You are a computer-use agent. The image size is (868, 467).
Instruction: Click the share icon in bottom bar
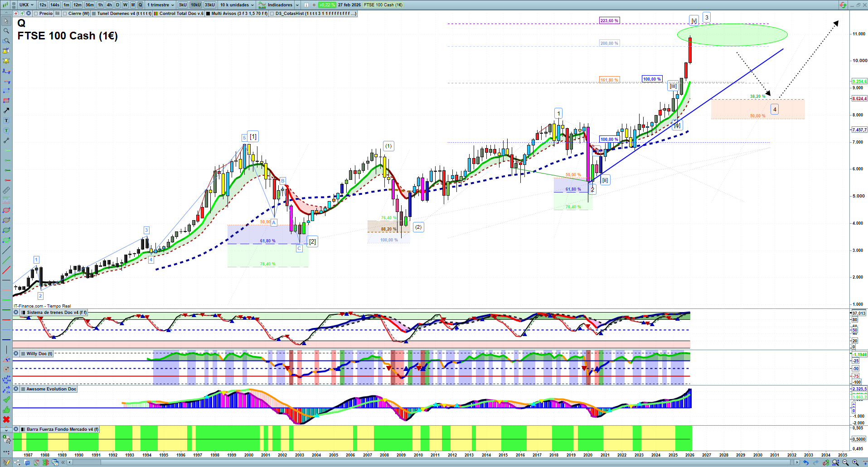click(17, 462)
